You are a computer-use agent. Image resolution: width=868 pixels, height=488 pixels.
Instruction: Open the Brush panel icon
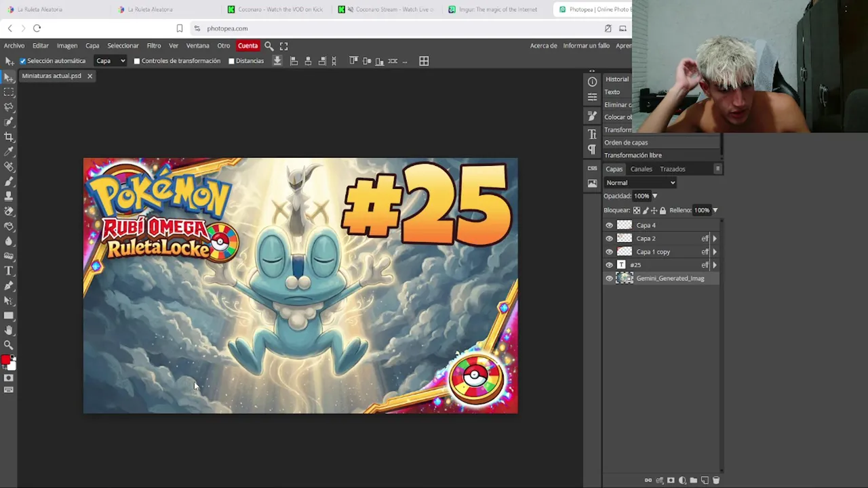pyautogui.click(x=592, y=116)
